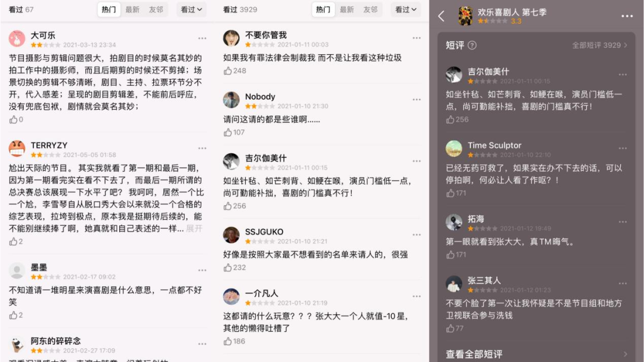
Task: Open more options for 大可乐's review
Action: point(202,38)
